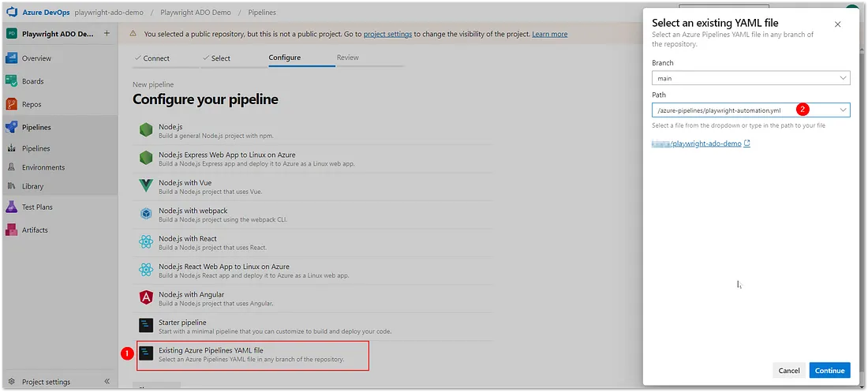Select Existing Azure Pipelines YAML file title

coord(211,350)
